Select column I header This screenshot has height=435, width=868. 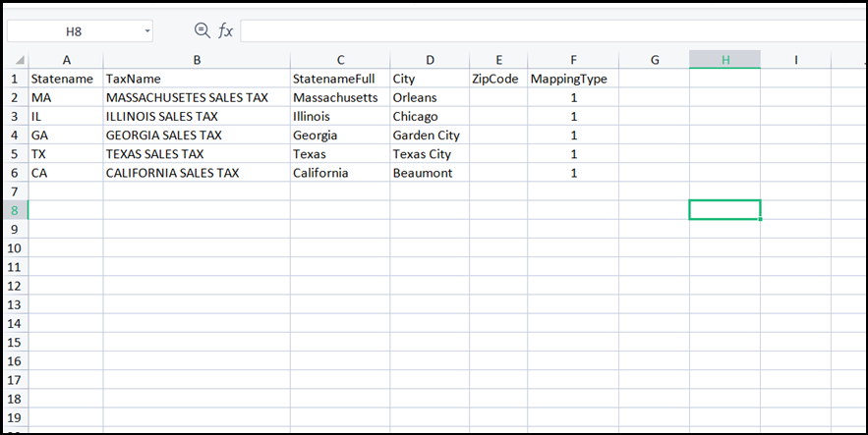tap(796, 60)
